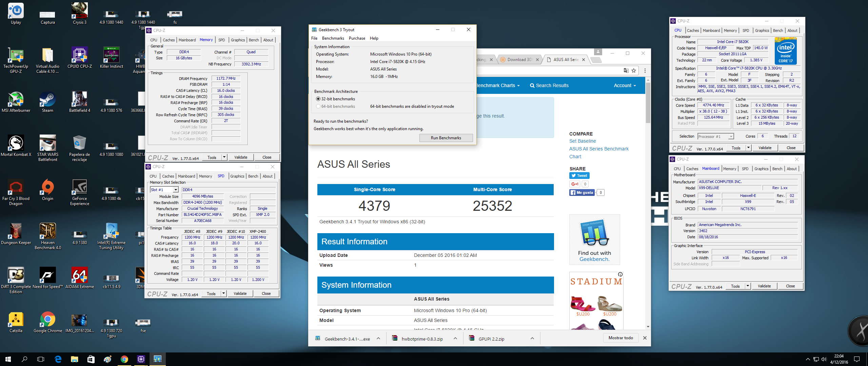Open Purchase menu in Geekbench
The image size is (868, 366).
coord(357,38)
